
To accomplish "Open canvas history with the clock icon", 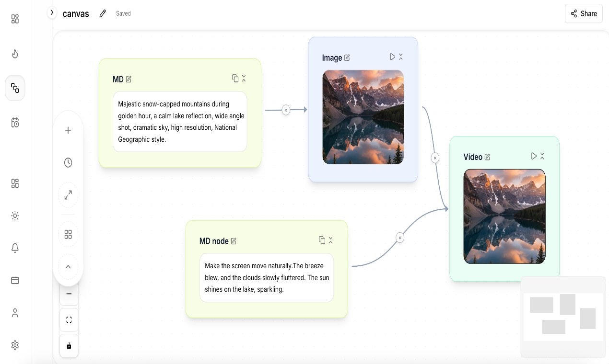I will 68,162.
